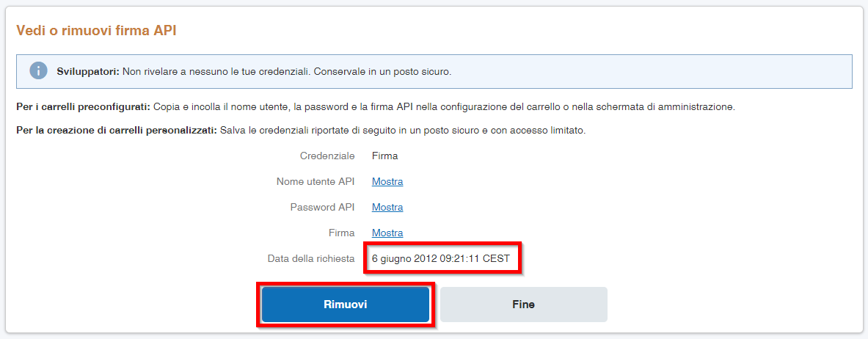Screen dimensions: 868x339
Task: Click the 'Password API' label
Action: point(322,207)
